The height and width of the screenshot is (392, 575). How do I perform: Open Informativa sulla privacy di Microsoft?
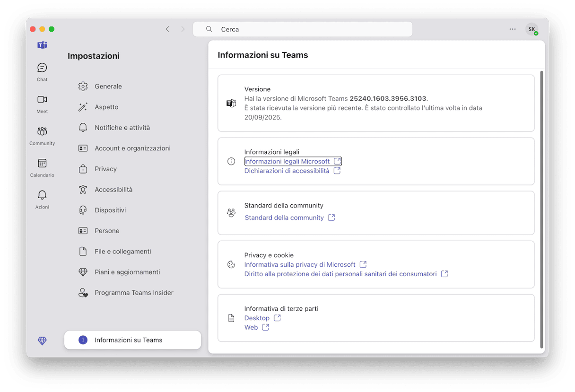pos(300,264)
